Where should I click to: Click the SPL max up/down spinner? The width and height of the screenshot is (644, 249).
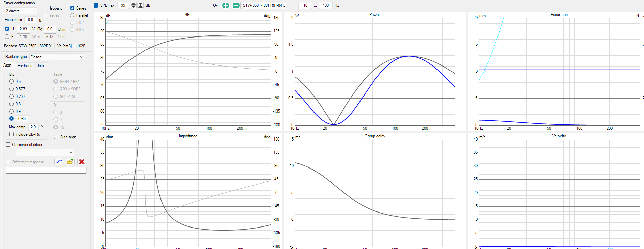coord(133,5)
